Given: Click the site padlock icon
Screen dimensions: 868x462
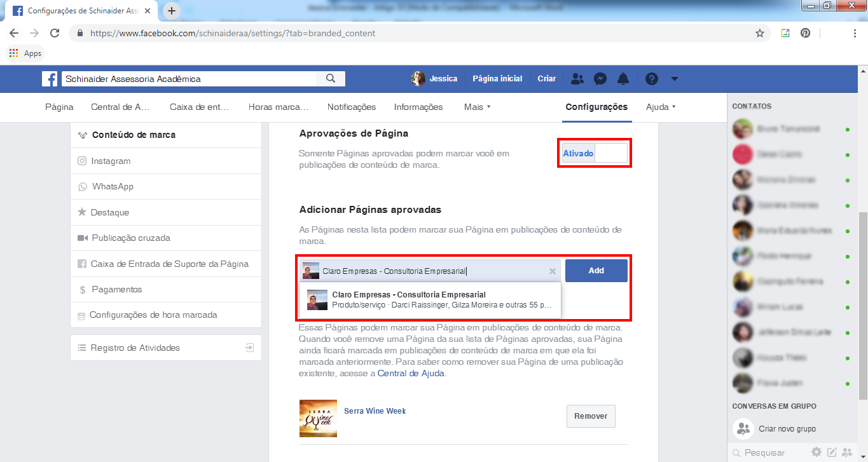Looking at the screenshot, I should coord(80,33).
